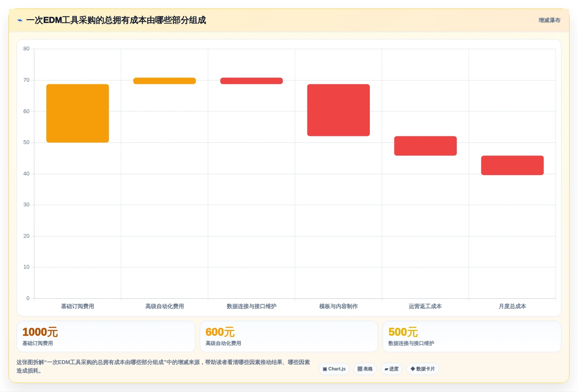Click the 数据卡片 tag chip
Image resolution: width=578 pixels, height=392 pixels.
tap(423, 369)
